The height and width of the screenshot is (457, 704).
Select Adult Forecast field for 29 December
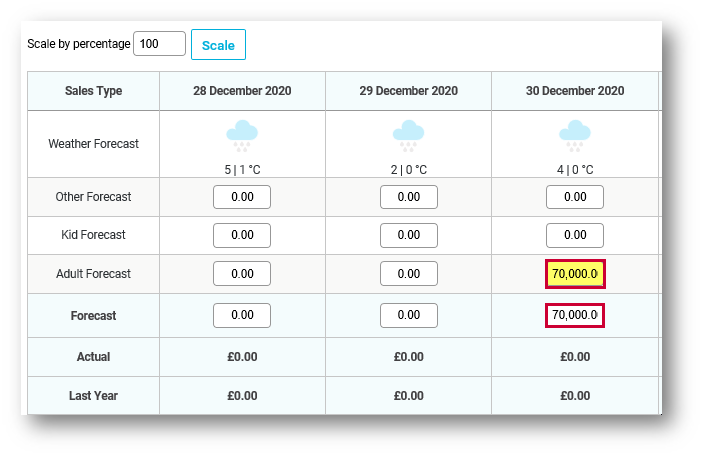point(409,274)
